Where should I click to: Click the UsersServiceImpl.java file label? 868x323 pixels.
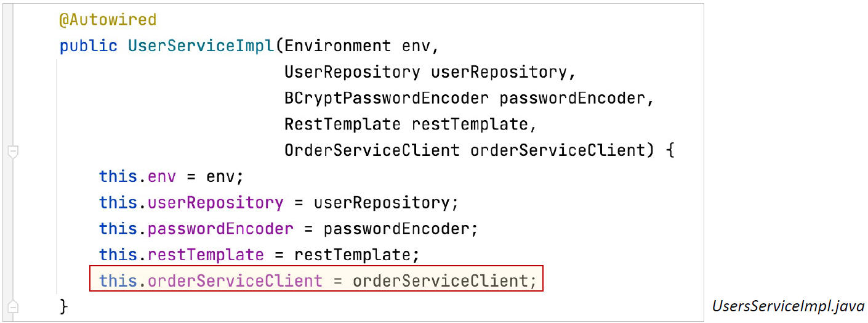(x=788, y=306)
